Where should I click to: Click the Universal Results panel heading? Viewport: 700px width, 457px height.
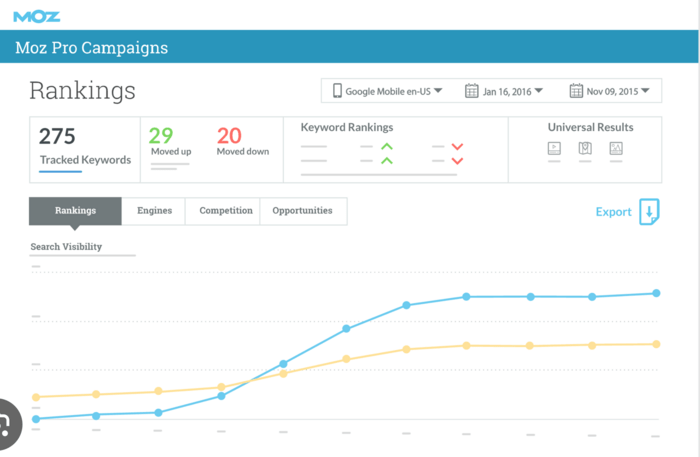click(590, 127)
